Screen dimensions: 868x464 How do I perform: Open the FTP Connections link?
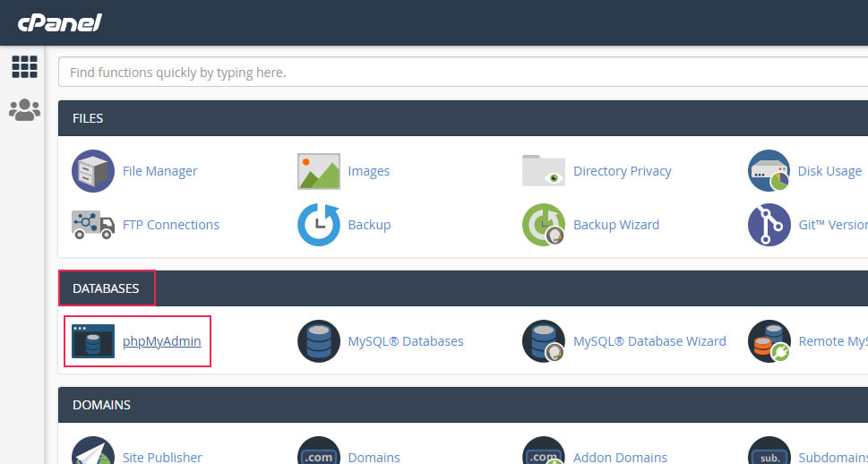(x=171, y=225)
